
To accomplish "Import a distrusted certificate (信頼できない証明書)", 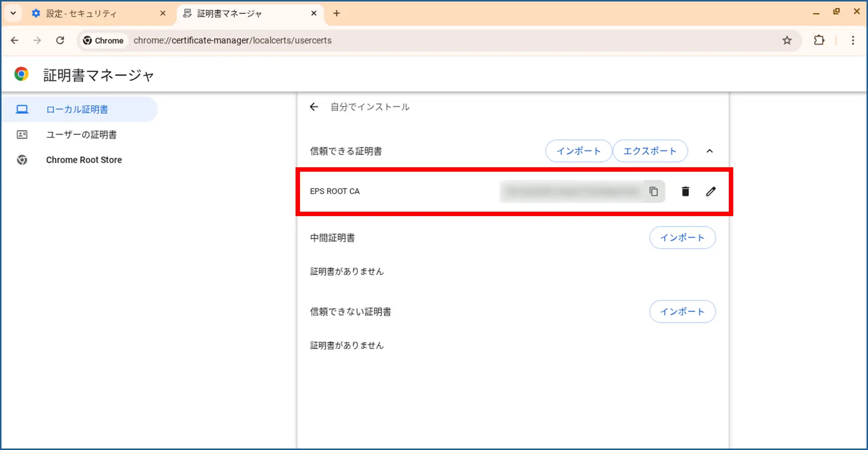I will click(x=682, y=312).
